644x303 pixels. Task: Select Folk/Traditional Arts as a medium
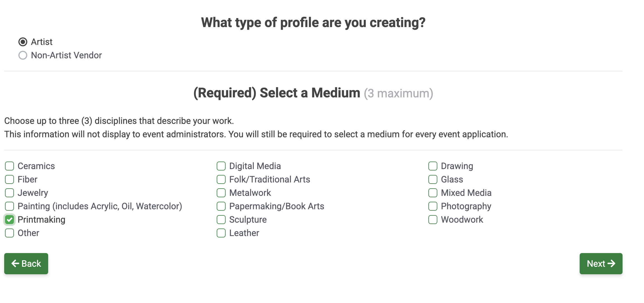pyautogui.click(x=221, y=179)
